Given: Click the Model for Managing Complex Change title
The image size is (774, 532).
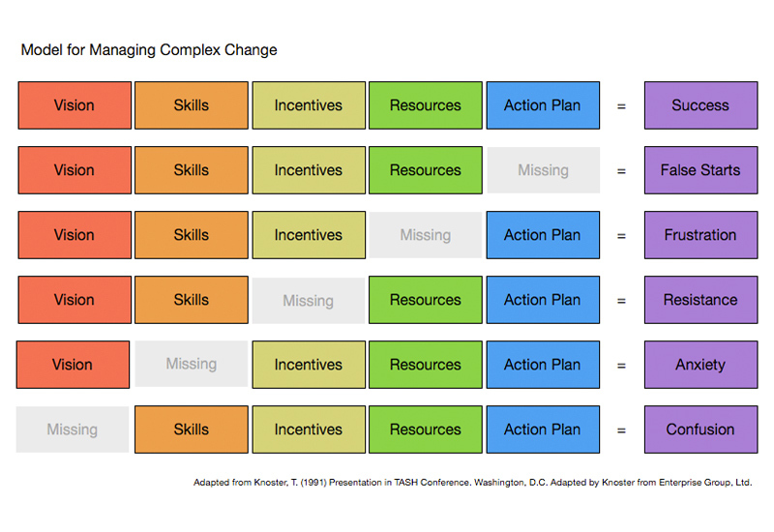Looking at the screenshot, I should [x=149, y=49].
